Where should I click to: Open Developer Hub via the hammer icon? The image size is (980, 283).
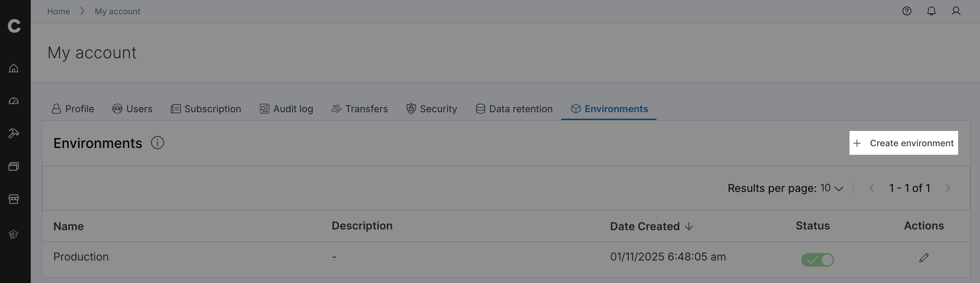(14, 133)
